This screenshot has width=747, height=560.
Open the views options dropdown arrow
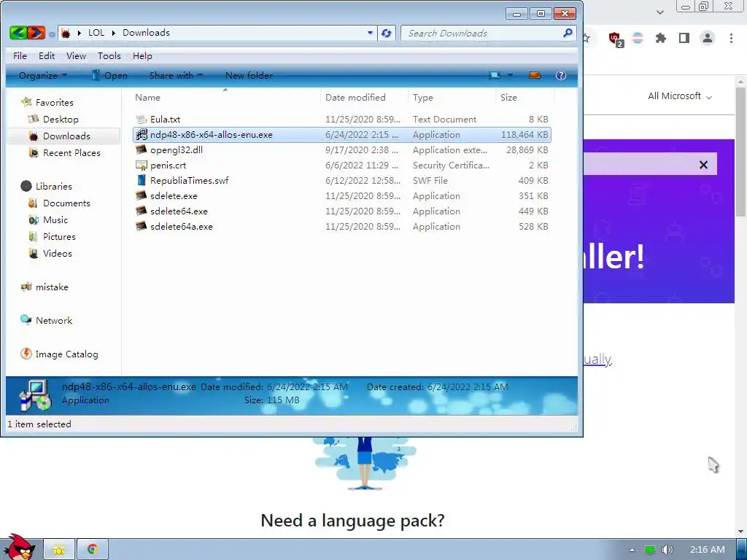coord(510,75)
